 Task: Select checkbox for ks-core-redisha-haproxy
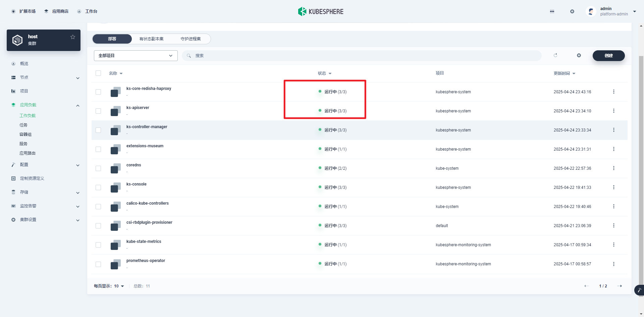pyautogui.click(x=98, y=92)
